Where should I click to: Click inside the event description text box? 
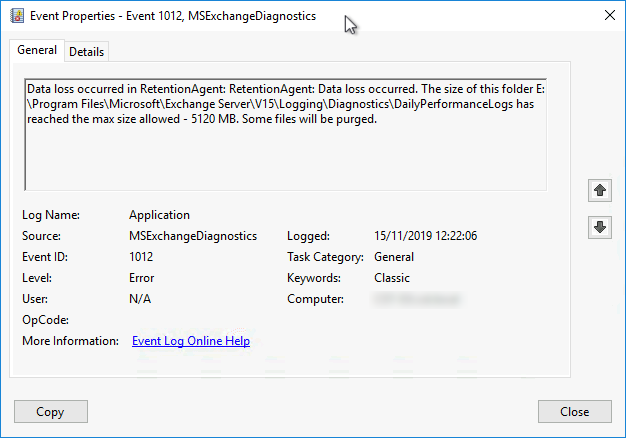pyautogui.click(x=285, y=135)
